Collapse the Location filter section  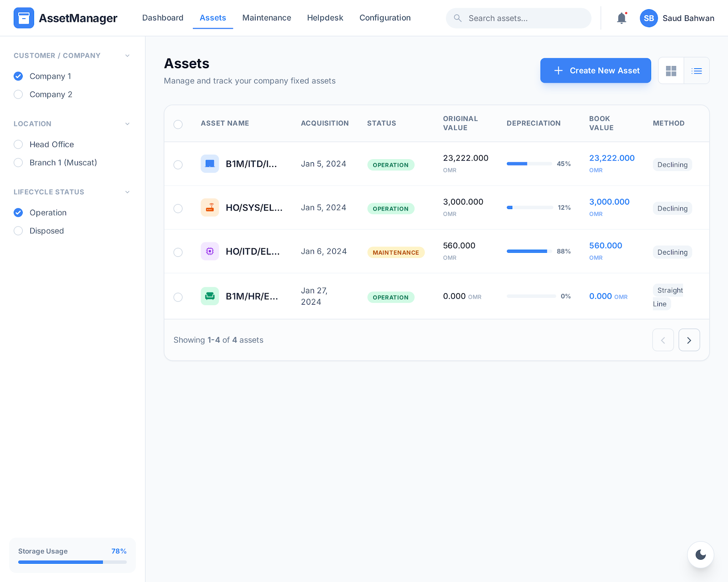click(x=127, y=124)
